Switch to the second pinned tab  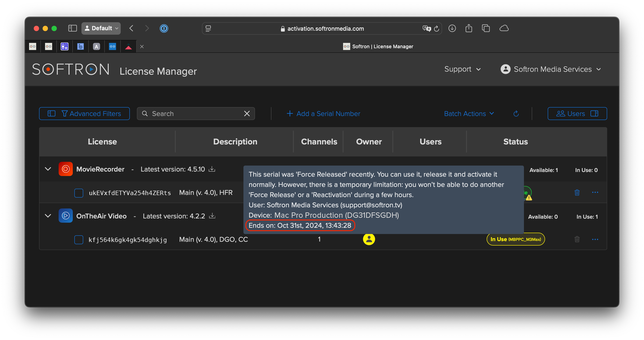(49, 46)
